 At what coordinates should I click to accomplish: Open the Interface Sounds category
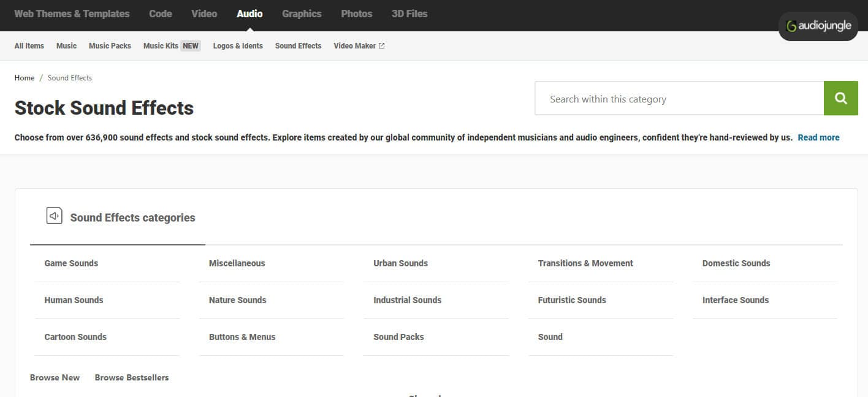(735, 300)
